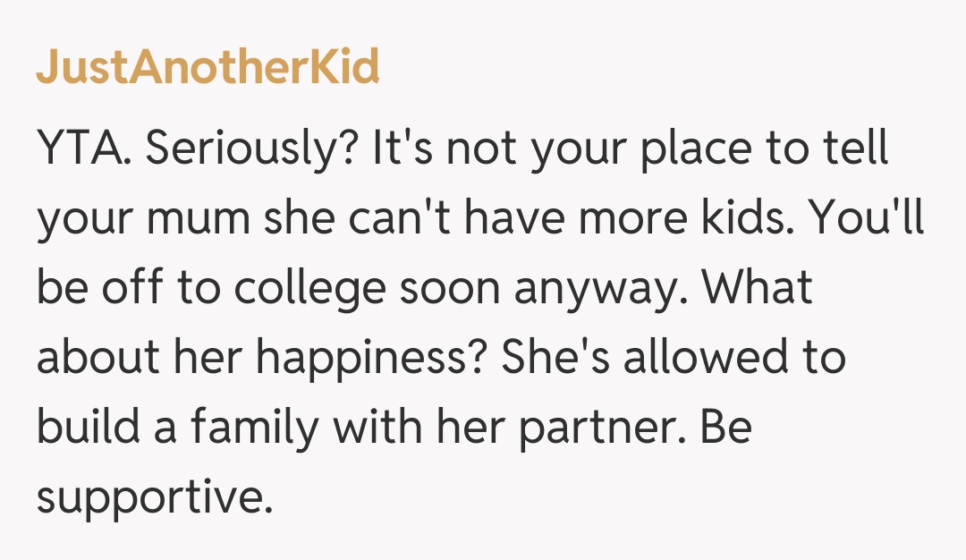Open the JustAnotherKid user profile
Viewport: 966px width, 560px height.
[208, 67]
